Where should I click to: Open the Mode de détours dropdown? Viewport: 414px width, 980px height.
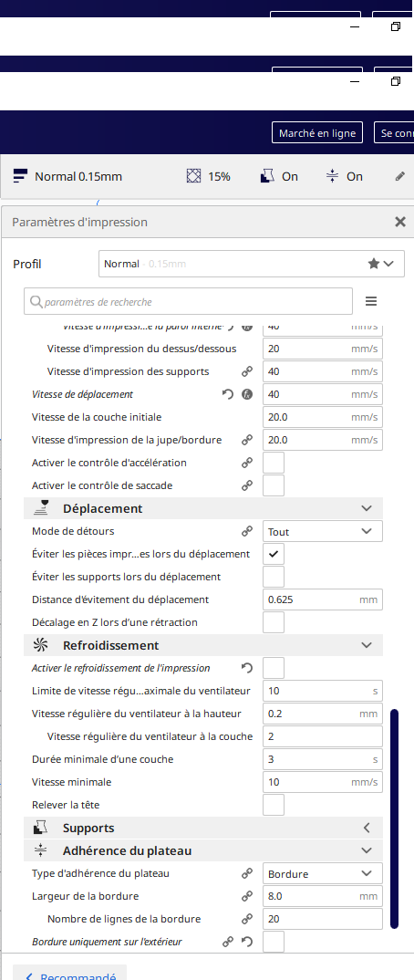322,531
